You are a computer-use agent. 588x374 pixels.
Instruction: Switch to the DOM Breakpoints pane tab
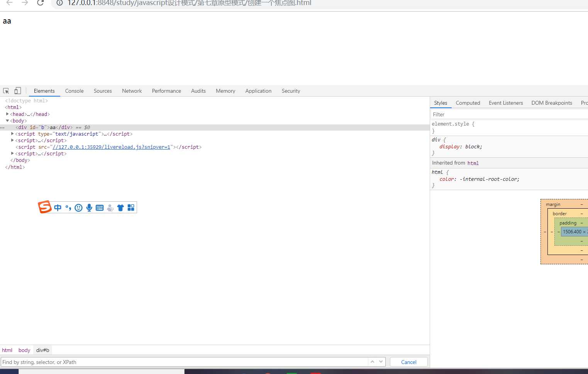552,103
